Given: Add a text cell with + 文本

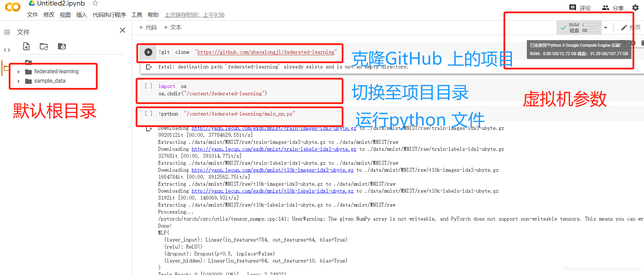Looking at the screenshot, I should pos(173,27).
